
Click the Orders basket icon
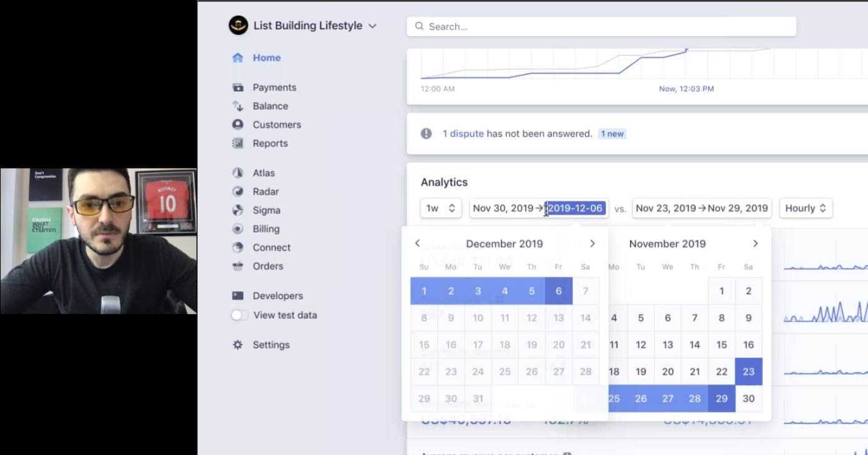click(x=237, y=267)
